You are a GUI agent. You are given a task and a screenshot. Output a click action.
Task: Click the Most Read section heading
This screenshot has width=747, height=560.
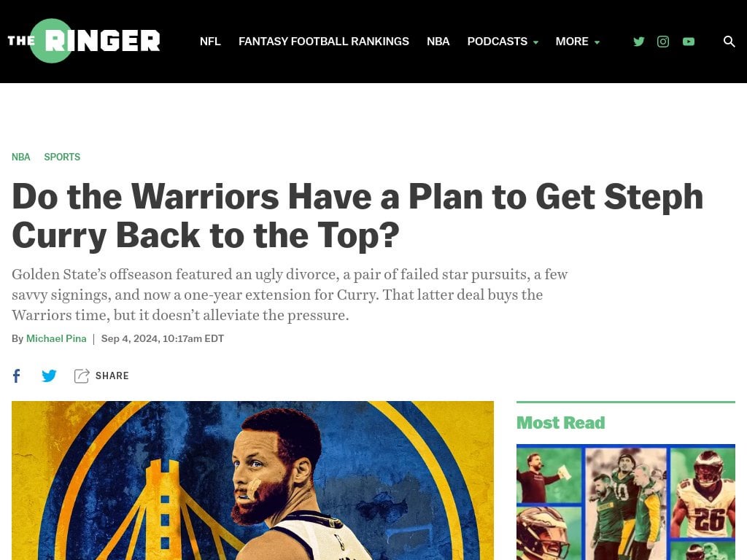pos(561,423)
